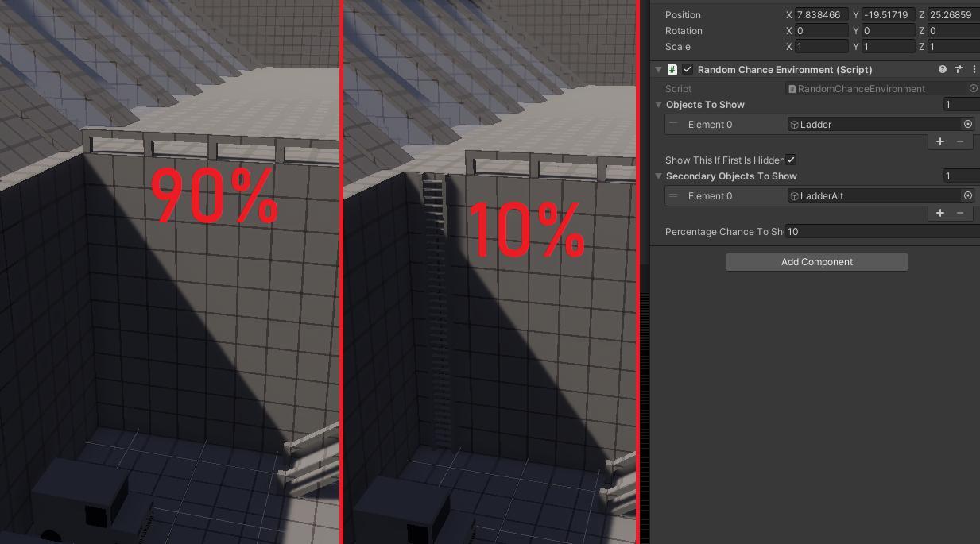Open the component presets icon

958,70
